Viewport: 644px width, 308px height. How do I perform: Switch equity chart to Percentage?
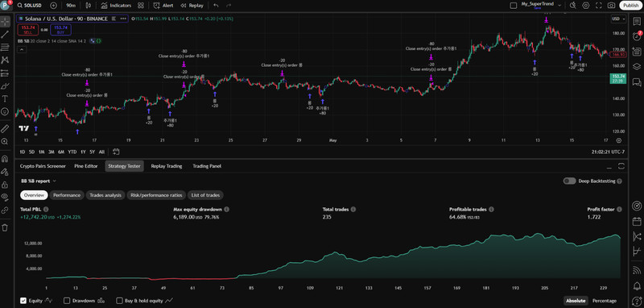tap(605, 301)
